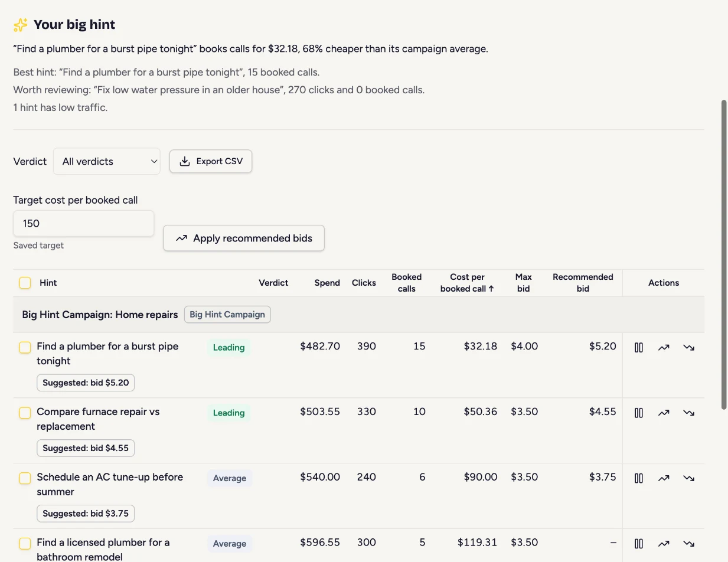Click Average badge on AC tune-up row
This screenshot has height=562, width=728.
(x=229, y=478)
